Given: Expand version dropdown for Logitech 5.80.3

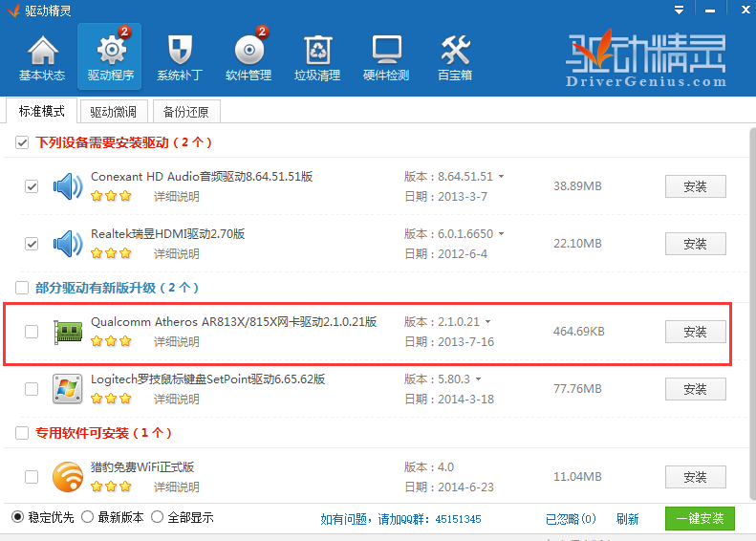Looking at the screenshot, I should pos(479,379).
